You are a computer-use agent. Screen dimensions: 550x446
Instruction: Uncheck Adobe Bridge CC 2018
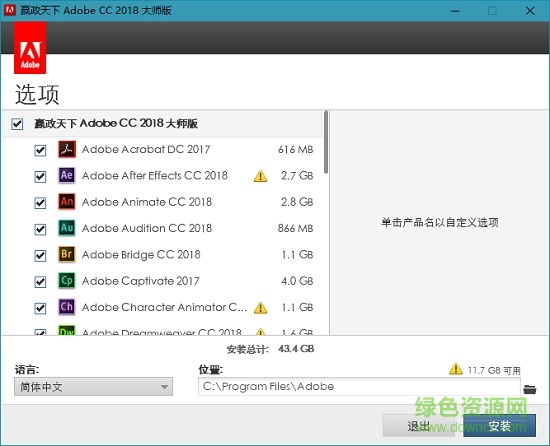coord(40,256)
